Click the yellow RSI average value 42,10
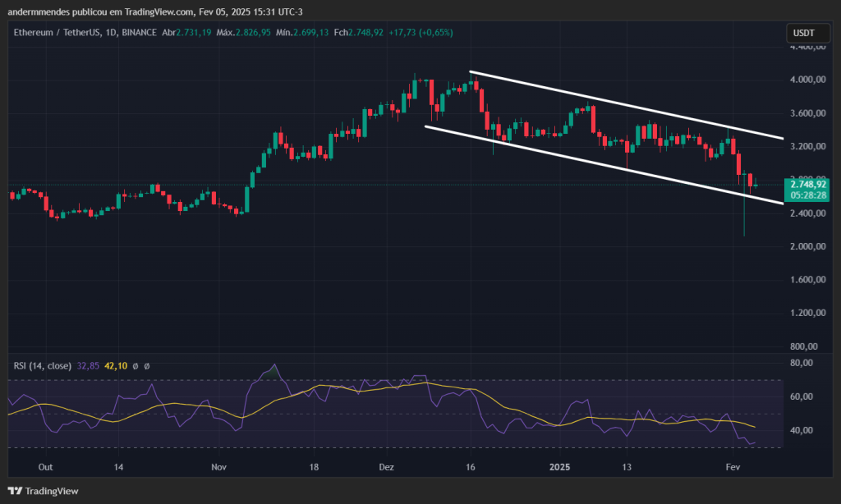841x504 pixels. tap(116, 365)
